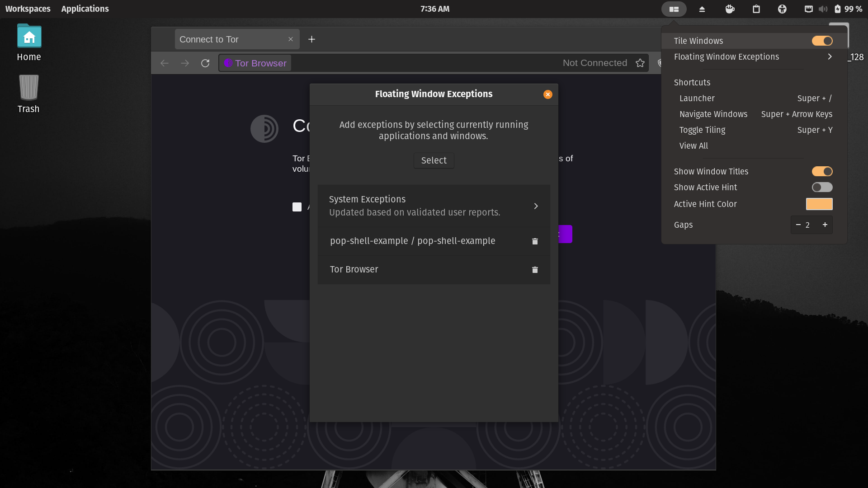
Task: Open the Pop Shell tiling menu icon
Action: tap(674, 9)
